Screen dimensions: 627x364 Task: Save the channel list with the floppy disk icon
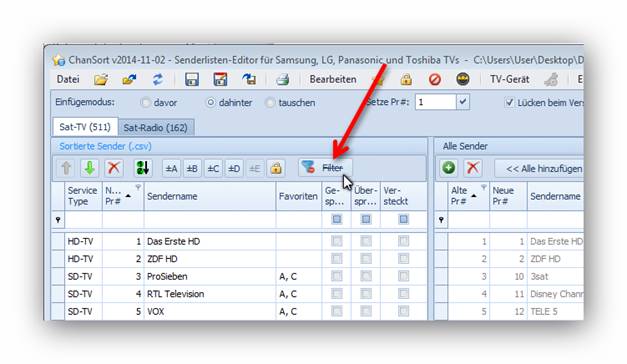click(192, 80)
